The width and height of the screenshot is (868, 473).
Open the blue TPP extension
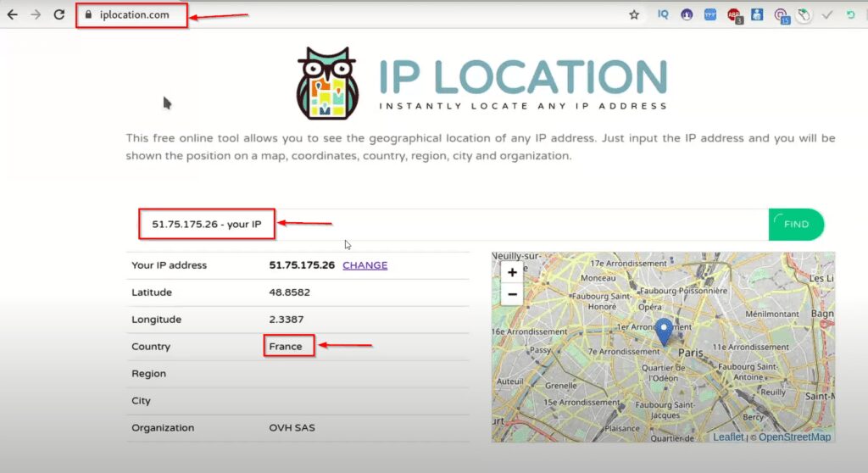[710, 15]
